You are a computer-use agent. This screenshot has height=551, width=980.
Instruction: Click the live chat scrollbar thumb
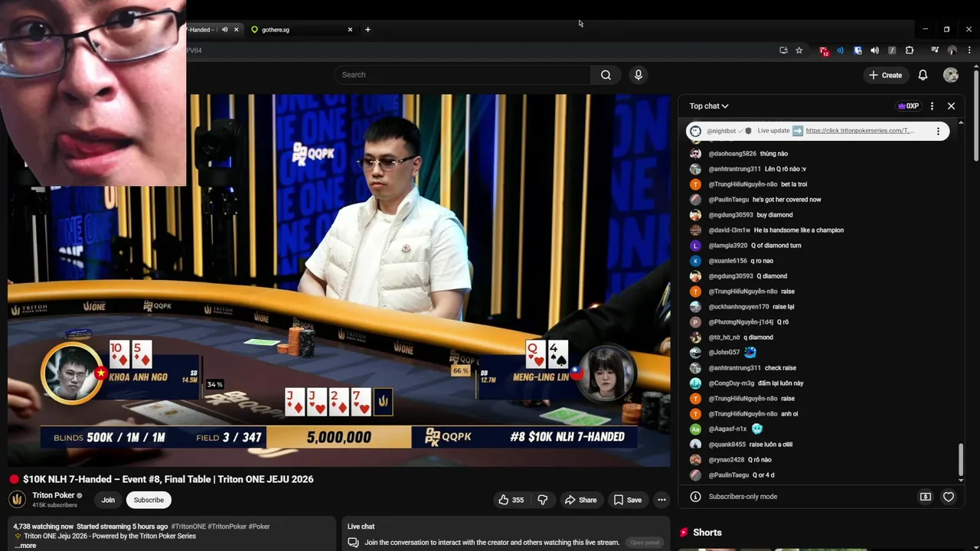961,459
